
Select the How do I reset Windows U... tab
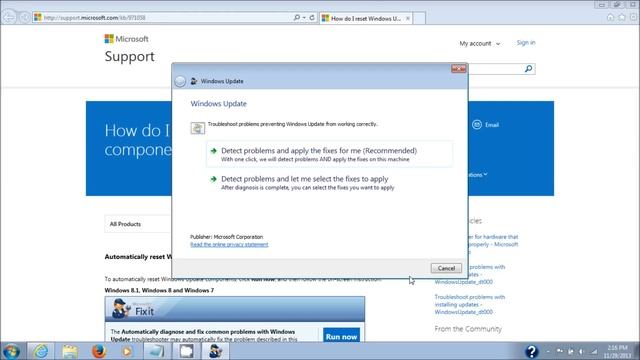coord(365,18)
